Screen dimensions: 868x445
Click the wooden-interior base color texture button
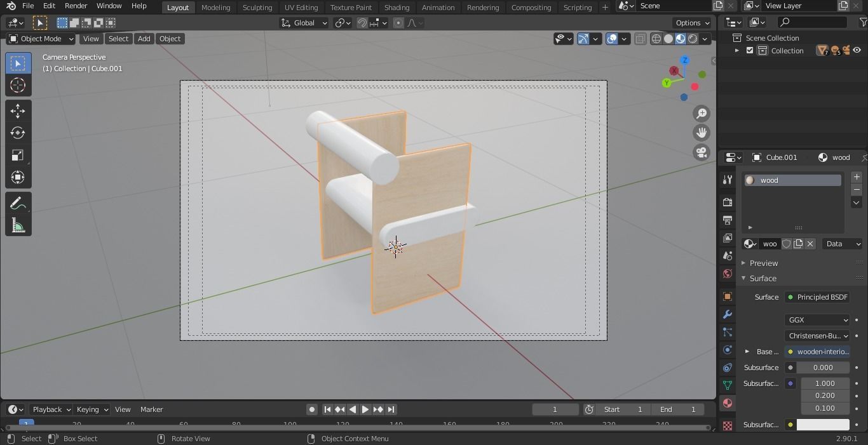click(x=817, y=352)
